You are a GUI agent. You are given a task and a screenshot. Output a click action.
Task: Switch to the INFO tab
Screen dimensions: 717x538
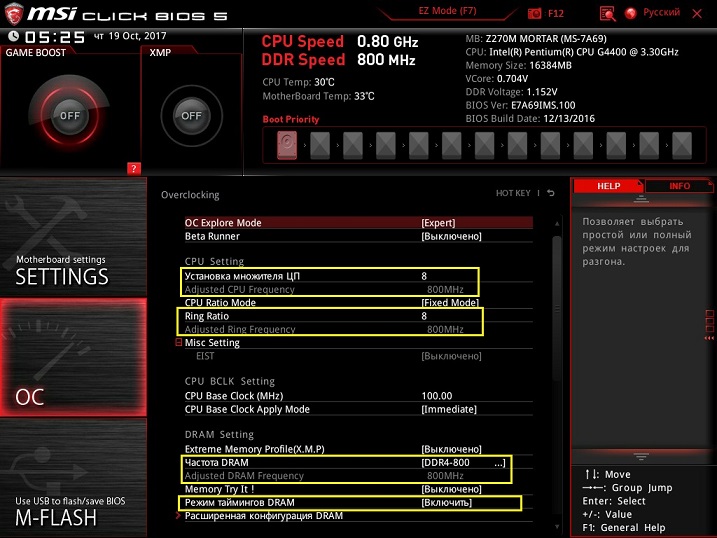tap(679, 186)
